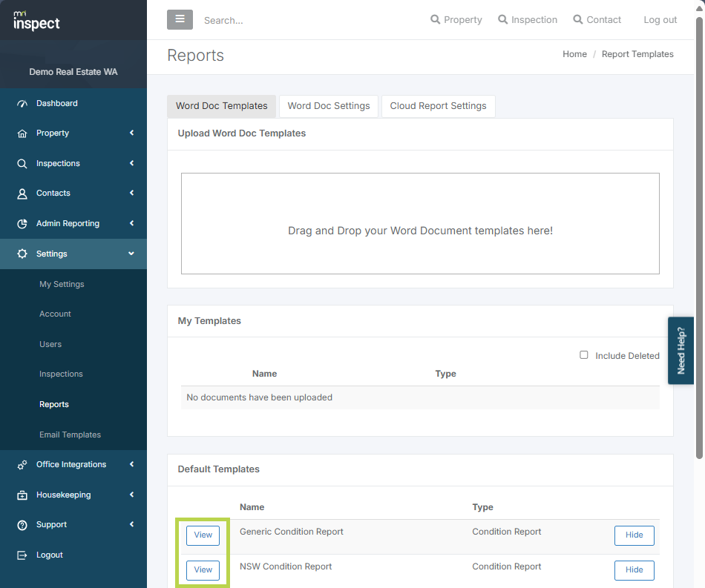Click the Report Templates breadcrumb
Image resolution: width=705 pixels, height=588 pixels.
point(637,54)
